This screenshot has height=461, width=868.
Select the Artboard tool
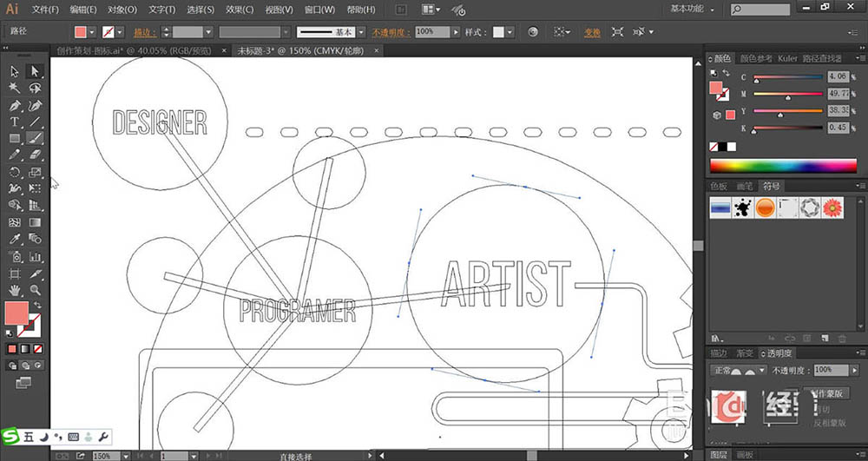coord(15,273)
